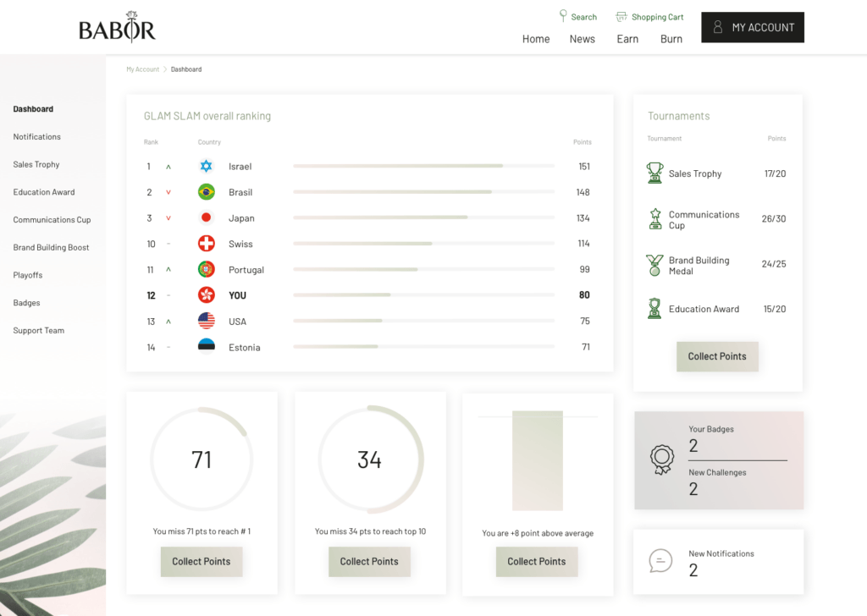867x616 pixels.
Task: Click the Japan flag icon
Action: tap(207, 217)
